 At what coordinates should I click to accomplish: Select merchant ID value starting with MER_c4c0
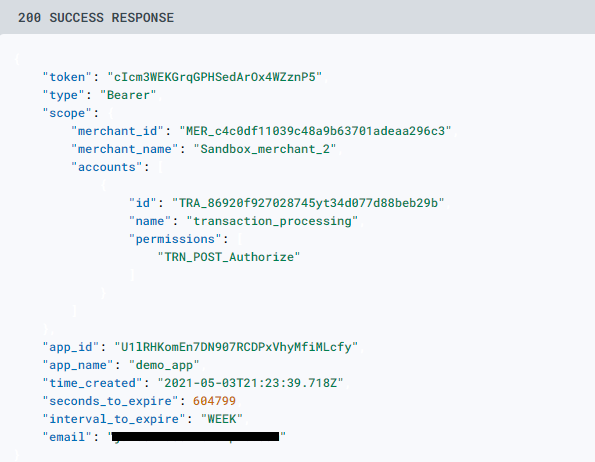(x=315, y=131)
